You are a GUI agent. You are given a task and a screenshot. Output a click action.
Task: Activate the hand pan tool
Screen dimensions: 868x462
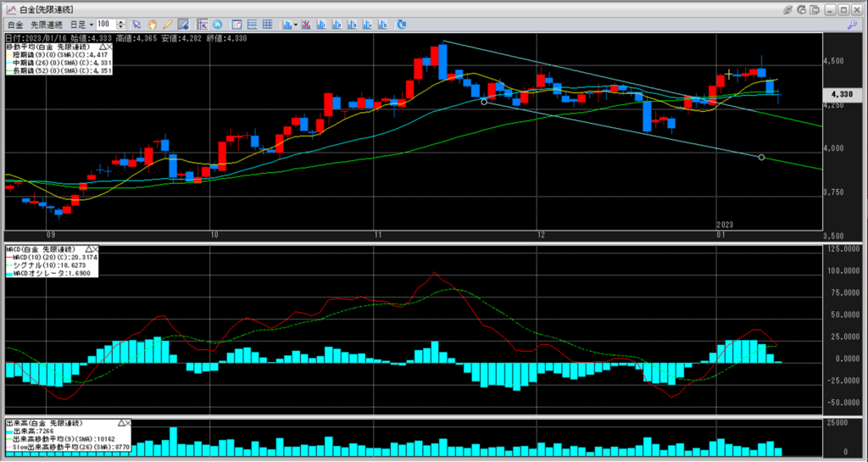click(x=152, y=25)
